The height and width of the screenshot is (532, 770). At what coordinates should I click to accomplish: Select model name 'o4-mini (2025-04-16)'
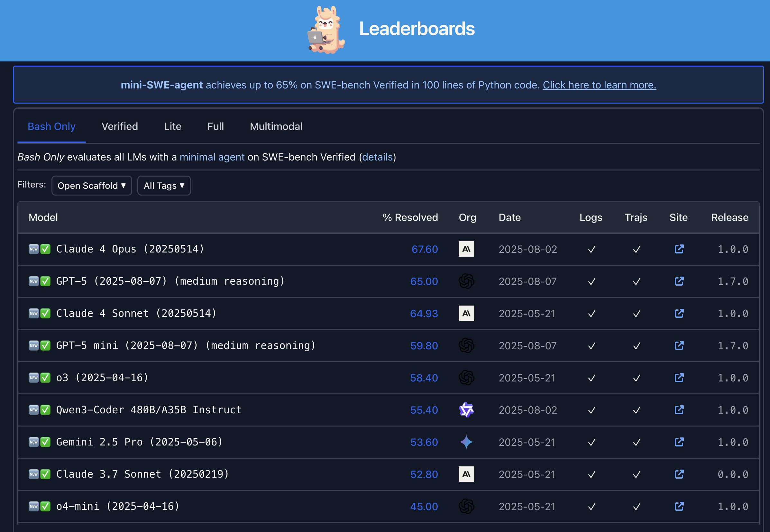[x=118, y=506]
